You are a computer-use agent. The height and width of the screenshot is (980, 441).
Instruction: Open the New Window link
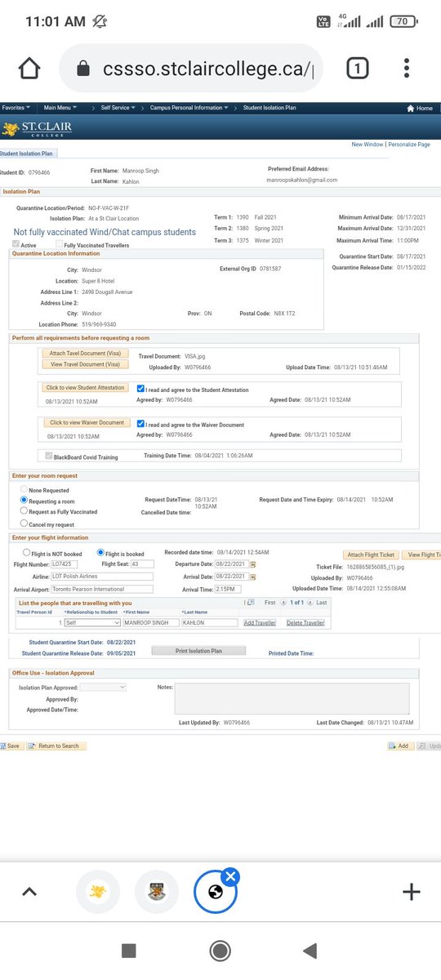pyautogui.click(x=367, y=145)
